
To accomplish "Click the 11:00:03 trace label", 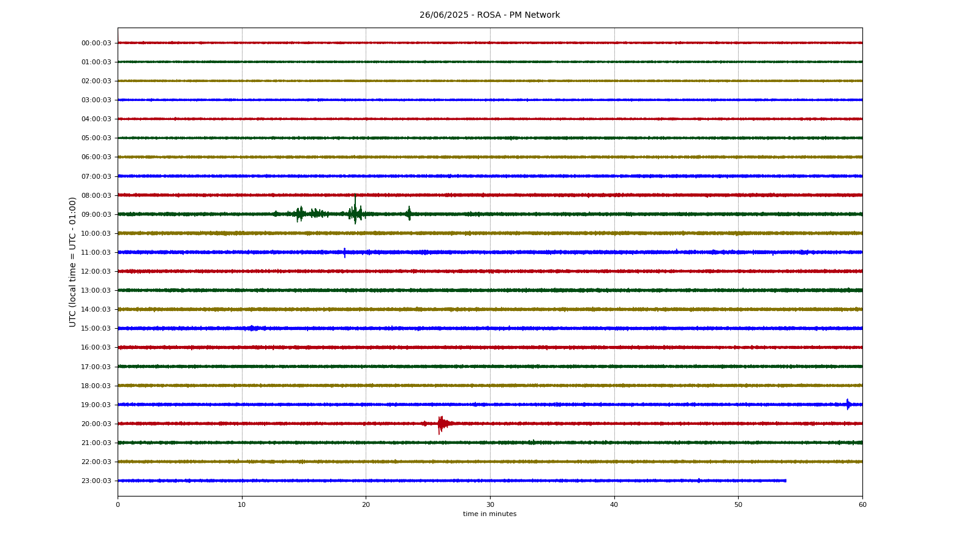I will (x=96, y=252).
